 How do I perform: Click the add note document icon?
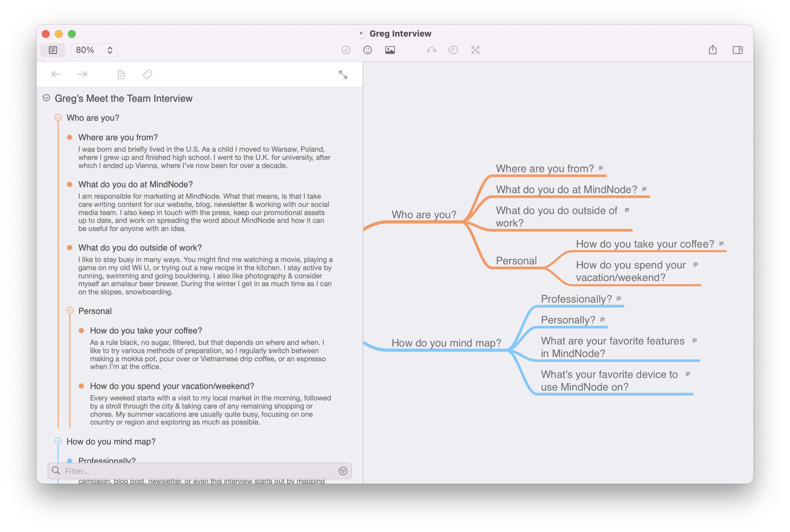pos(121,74)
